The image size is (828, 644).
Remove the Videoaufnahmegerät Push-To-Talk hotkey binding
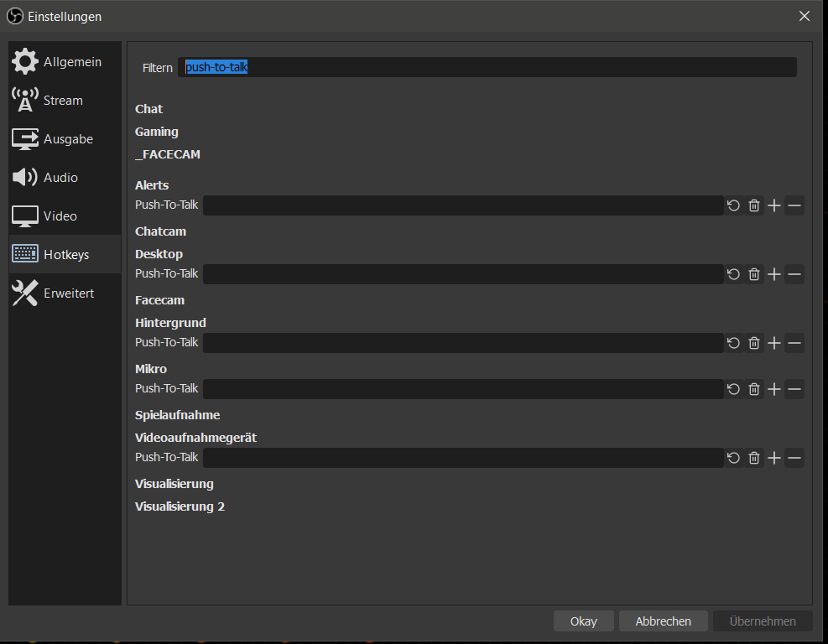click(794, 458)
